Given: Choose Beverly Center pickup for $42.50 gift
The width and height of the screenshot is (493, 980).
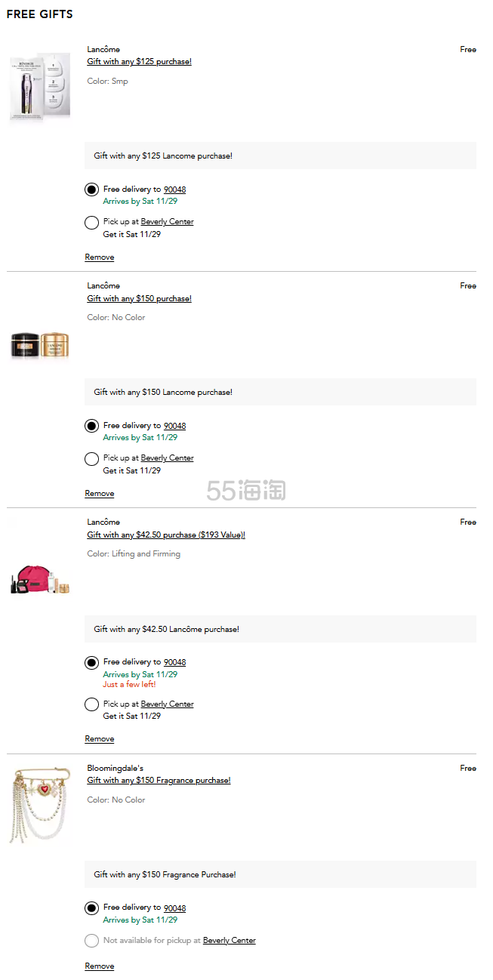Looking at the screenshot, I should coord(91,704).
